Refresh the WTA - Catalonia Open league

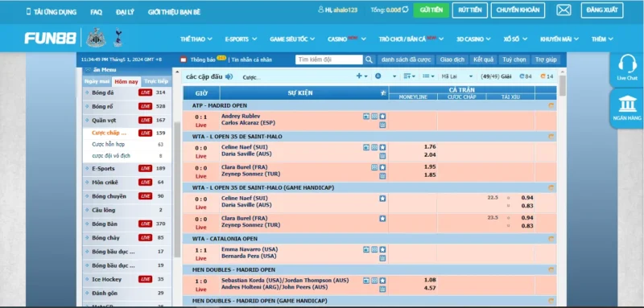[551, 239]
